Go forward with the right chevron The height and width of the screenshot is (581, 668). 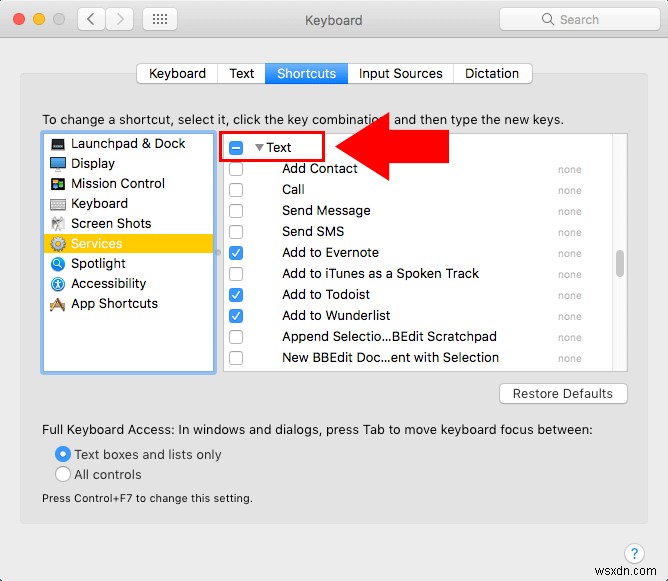(120, 19)
